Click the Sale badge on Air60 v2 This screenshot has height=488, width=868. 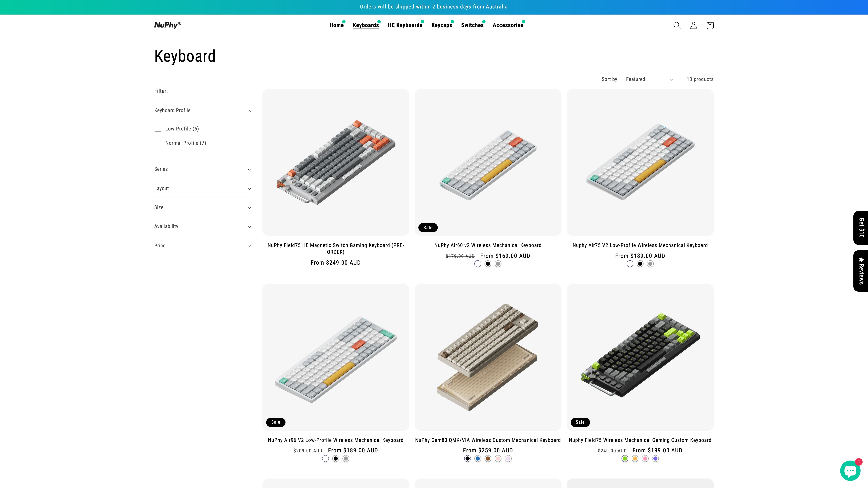point(428,228)
